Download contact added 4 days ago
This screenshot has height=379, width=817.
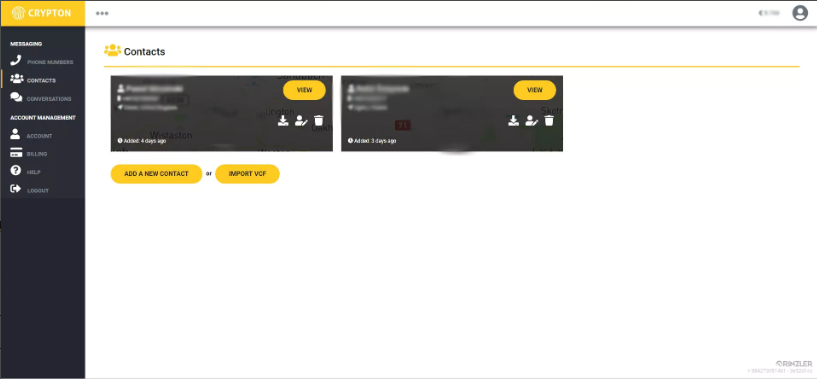click(x=283, y=121)
